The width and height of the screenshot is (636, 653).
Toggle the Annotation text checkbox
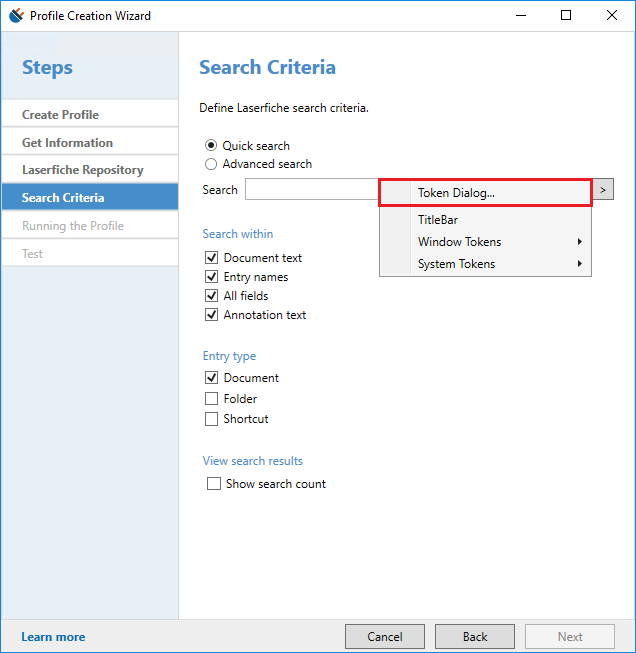click(x=212, y=315)
